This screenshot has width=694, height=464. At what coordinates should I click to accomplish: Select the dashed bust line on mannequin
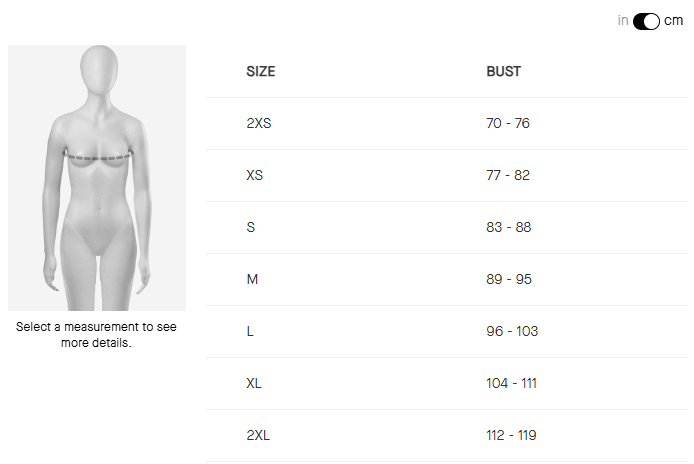coord(97,156)
